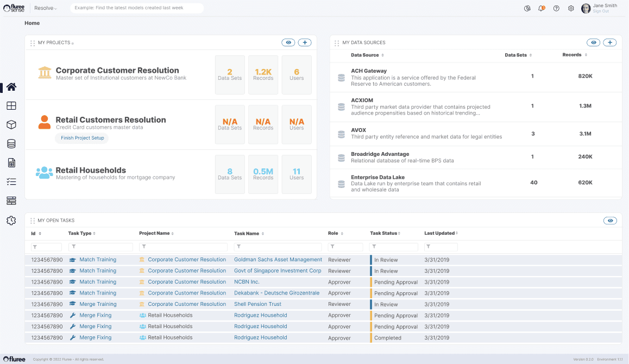Open the Resolve dropdown
Screen dimensions: 629x364
(x=45, y=8)
